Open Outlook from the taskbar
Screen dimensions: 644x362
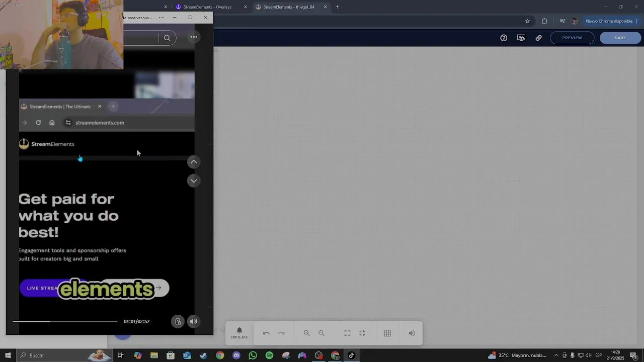coord(187,355)
